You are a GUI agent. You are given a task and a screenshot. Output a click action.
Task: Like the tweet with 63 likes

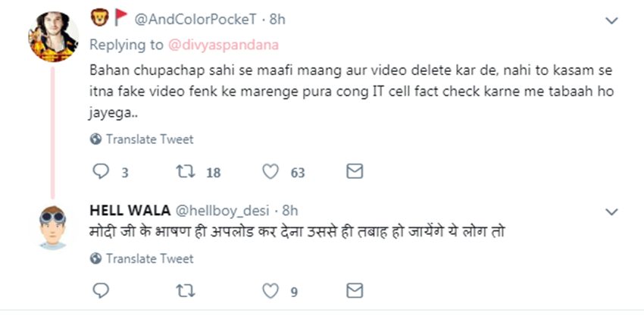pos(270,172)
